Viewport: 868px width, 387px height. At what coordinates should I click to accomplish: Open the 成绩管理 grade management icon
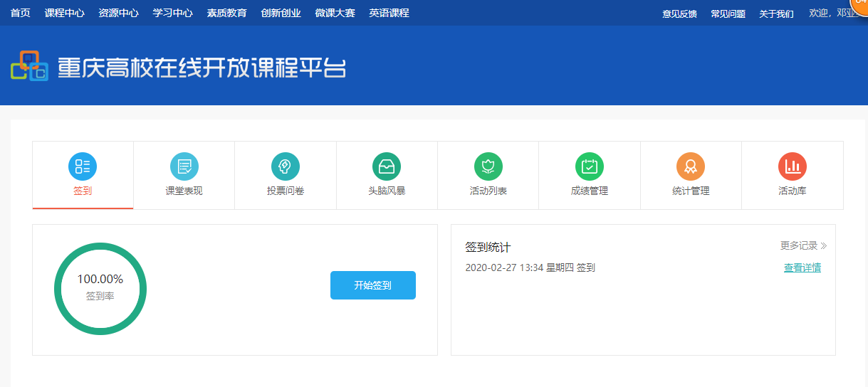tap(590, 166)
